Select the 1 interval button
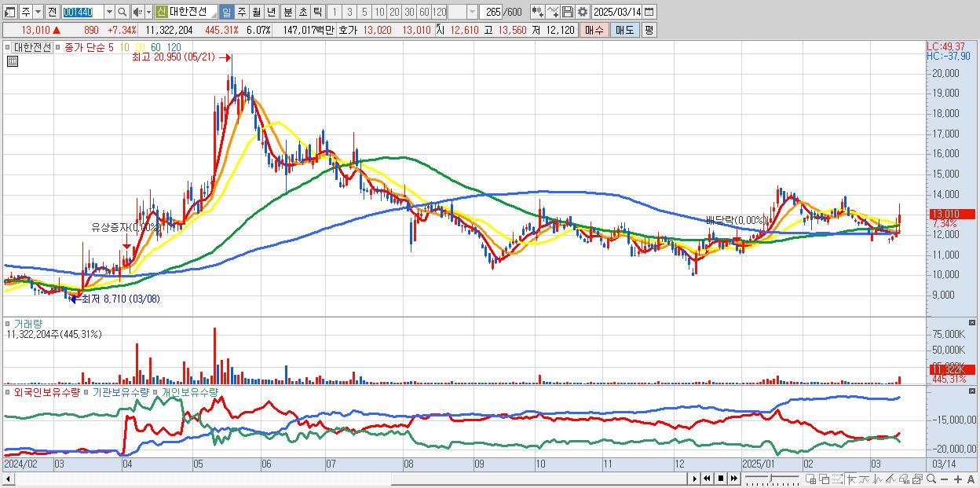Viewport: 980px width, 488px height. tap(334, 12)
